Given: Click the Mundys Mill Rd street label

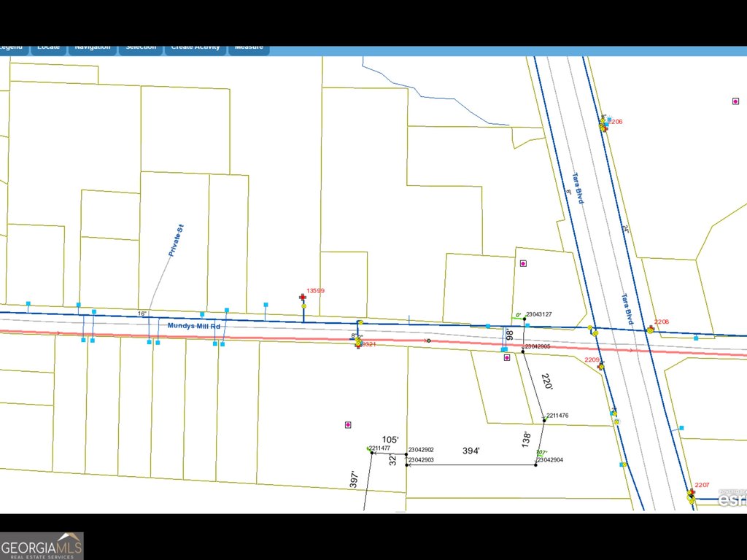Looking at the screenshot, I should pos(194,326).
